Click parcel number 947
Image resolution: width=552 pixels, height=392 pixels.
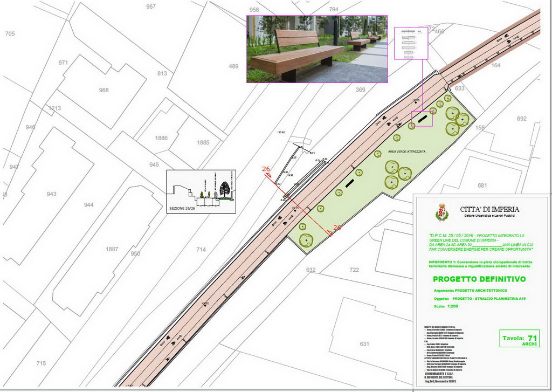click(x=14, y=167)
